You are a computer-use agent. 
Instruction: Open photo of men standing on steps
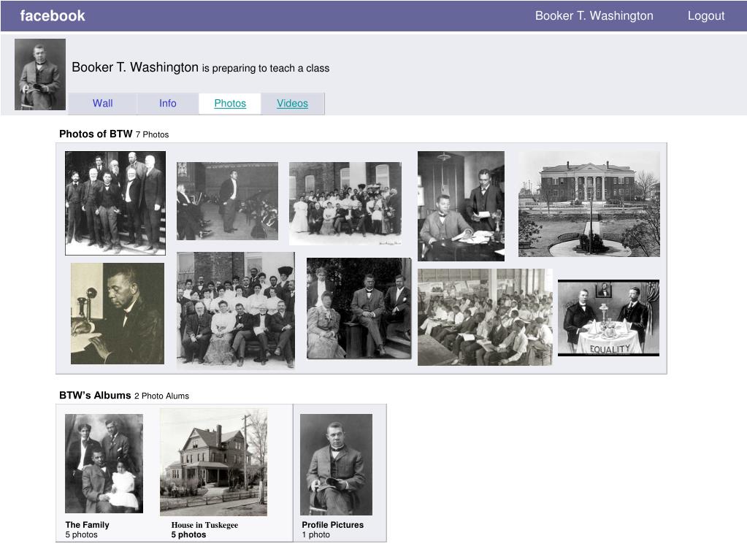click(x=115, y=203)
